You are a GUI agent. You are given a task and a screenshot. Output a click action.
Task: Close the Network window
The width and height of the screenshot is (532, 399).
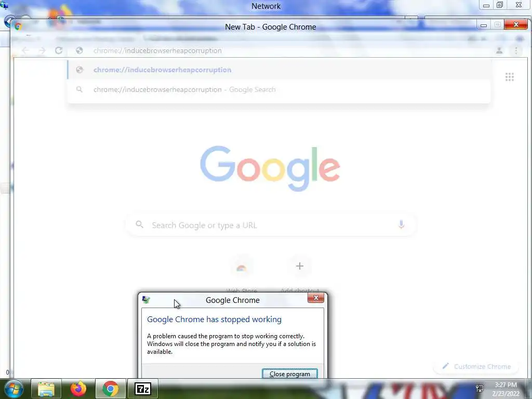tap(518, 5)
